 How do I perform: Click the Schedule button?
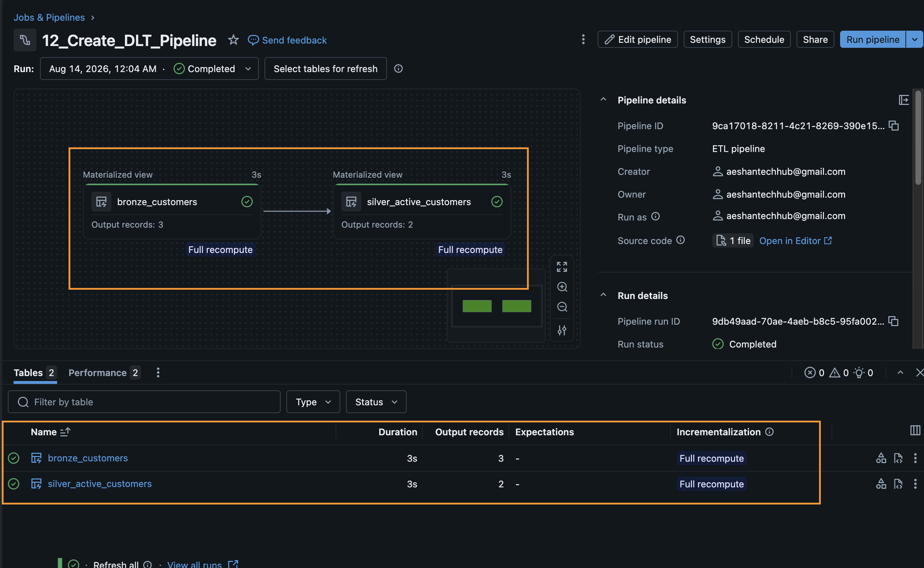click(764, 40)
